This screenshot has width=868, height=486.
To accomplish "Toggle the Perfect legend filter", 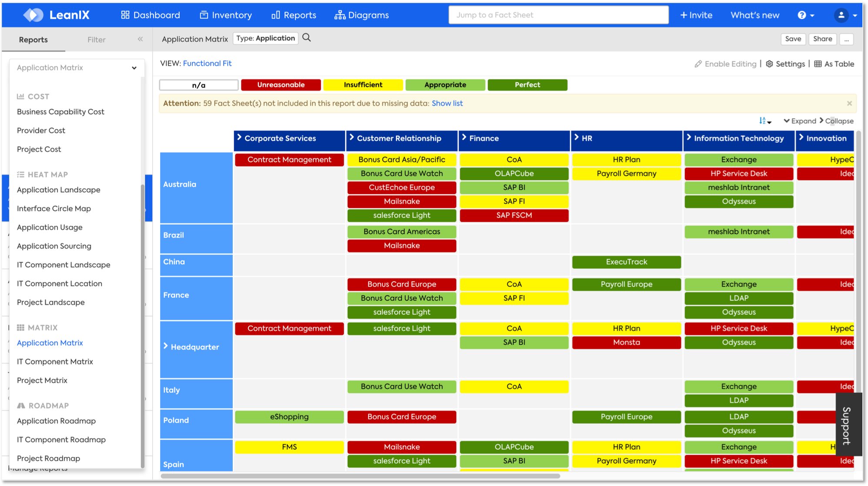I will 527,85.
